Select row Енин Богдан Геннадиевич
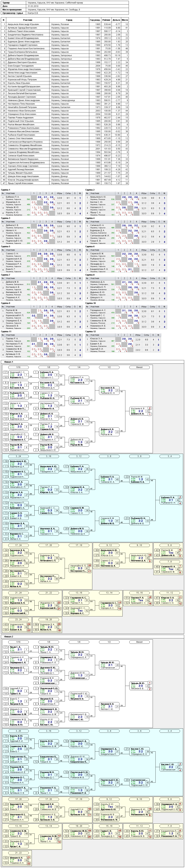The height and width of the screenshot is (868, 185). pyautogui.click(x=65, y=66)
